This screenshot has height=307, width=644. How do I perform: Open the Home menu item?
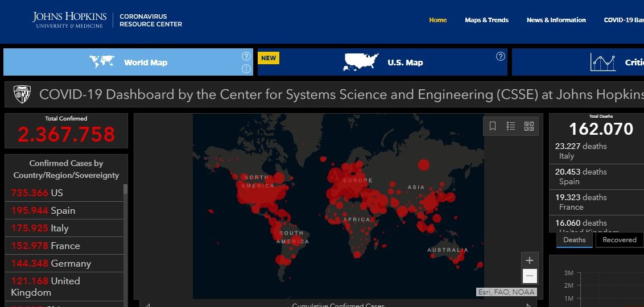(438, 20)
